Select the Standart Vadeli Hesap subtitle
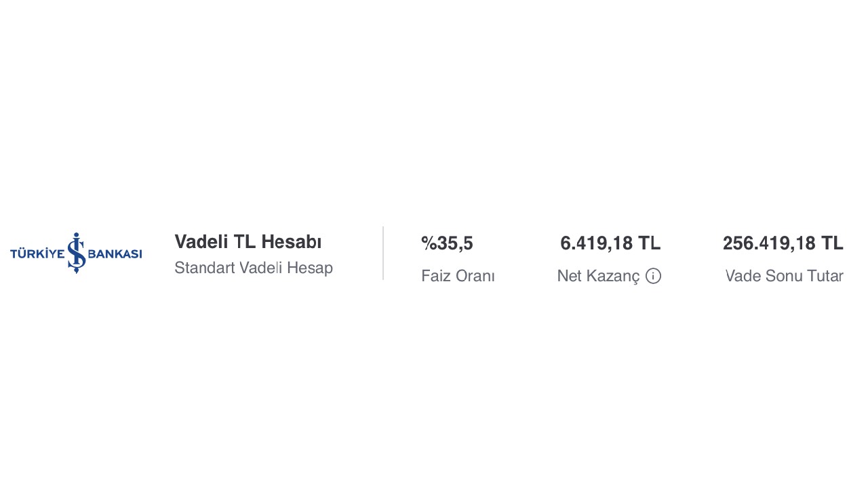The height and width of the screenshot is (488, 868). click(x=254, y=268)
